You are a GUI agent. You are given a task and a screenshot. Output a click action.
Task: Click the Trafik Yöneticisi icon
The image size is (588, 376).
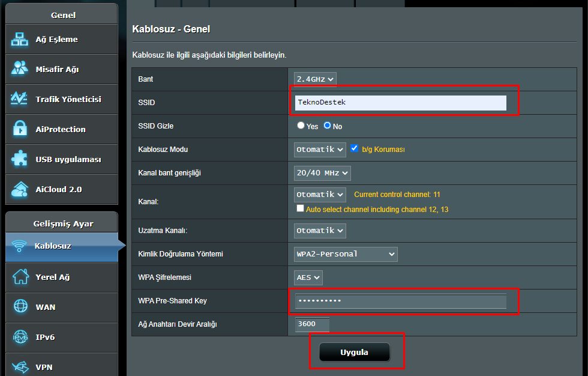[20, 99]
